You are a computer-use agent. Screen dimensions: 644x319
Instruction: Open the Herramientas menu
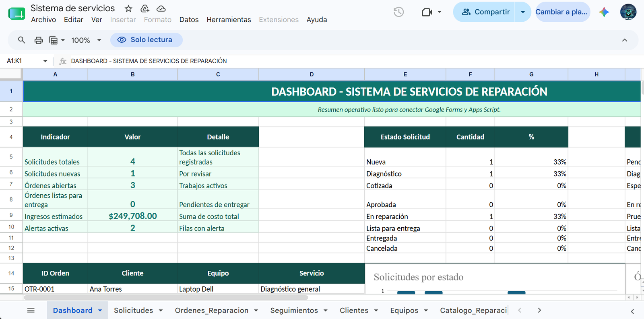(229, 20)
